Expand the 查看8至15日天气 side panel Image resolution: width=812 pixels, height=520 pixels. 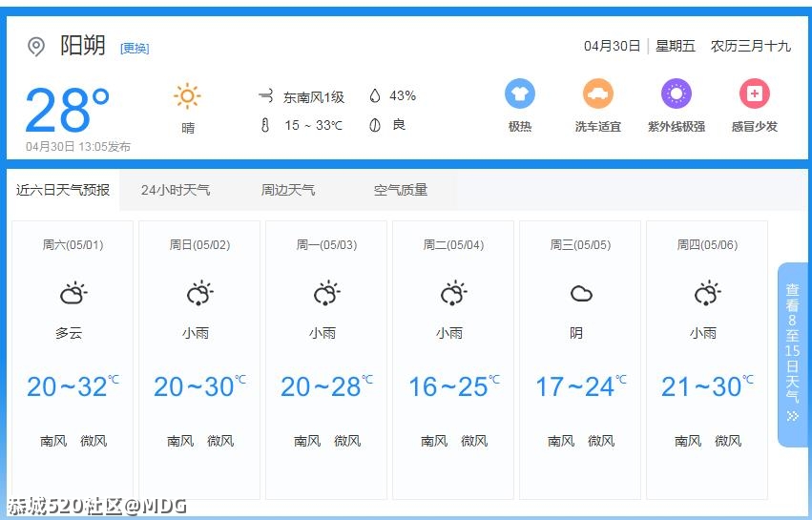tap(792, 354)
